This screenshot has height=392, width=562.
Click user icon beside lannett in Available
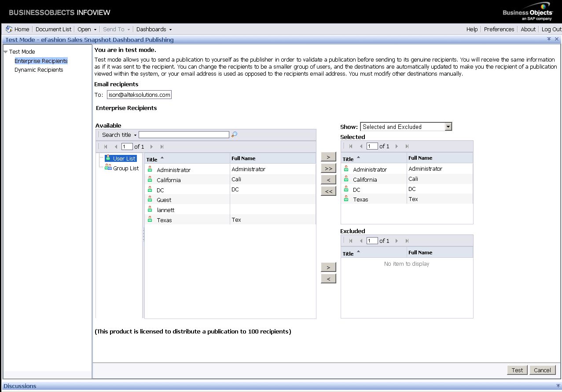[x=150, y=209]
